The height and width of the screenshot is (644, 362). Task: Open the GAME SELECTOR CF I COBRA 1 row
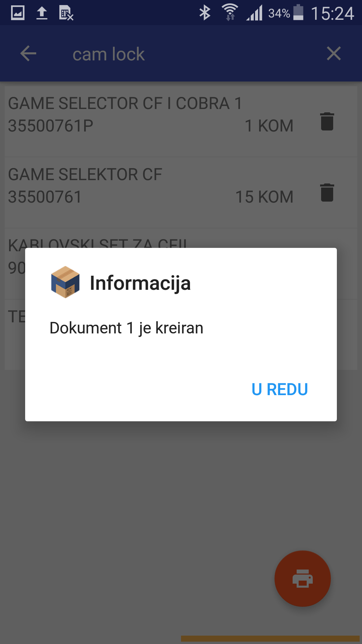pyautogui.click(x=181, y=121)
